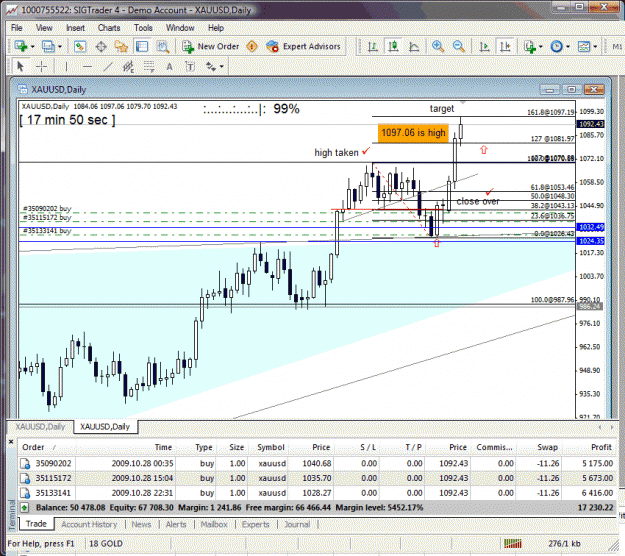Toggle the Strategy Tester panel

162,47
